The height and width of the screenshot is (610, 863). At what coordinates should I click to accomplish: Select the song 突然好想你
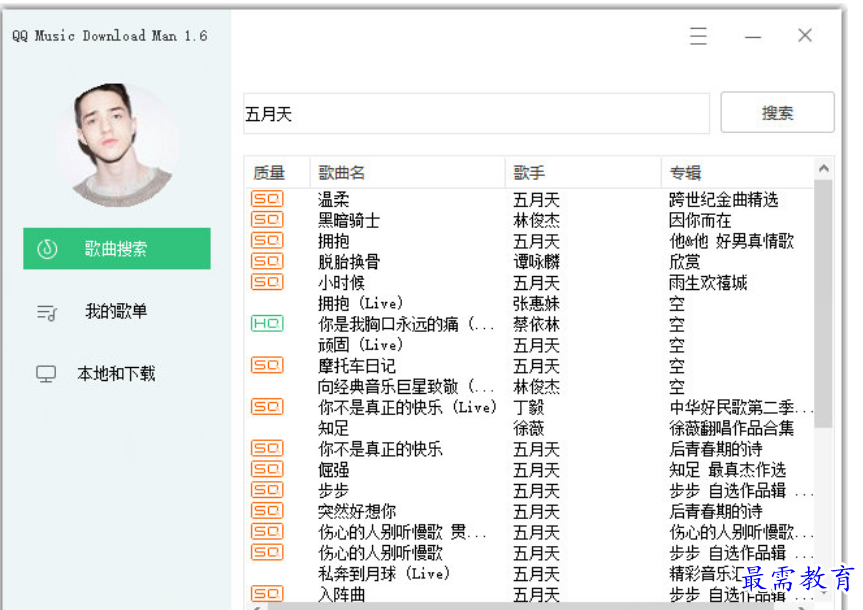tap(357, 511)
